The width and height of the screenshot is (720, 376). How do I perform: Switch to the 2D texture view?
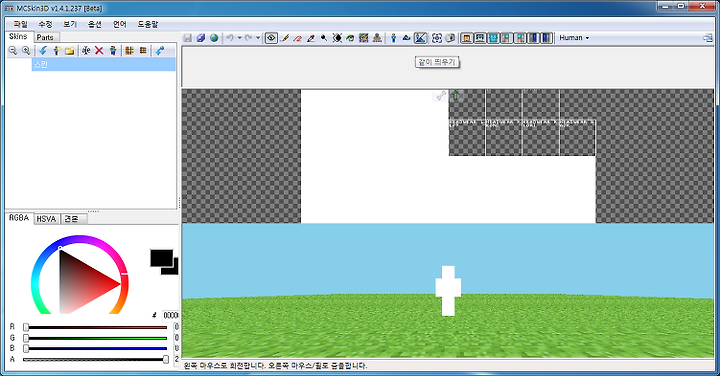coord(406,38)
